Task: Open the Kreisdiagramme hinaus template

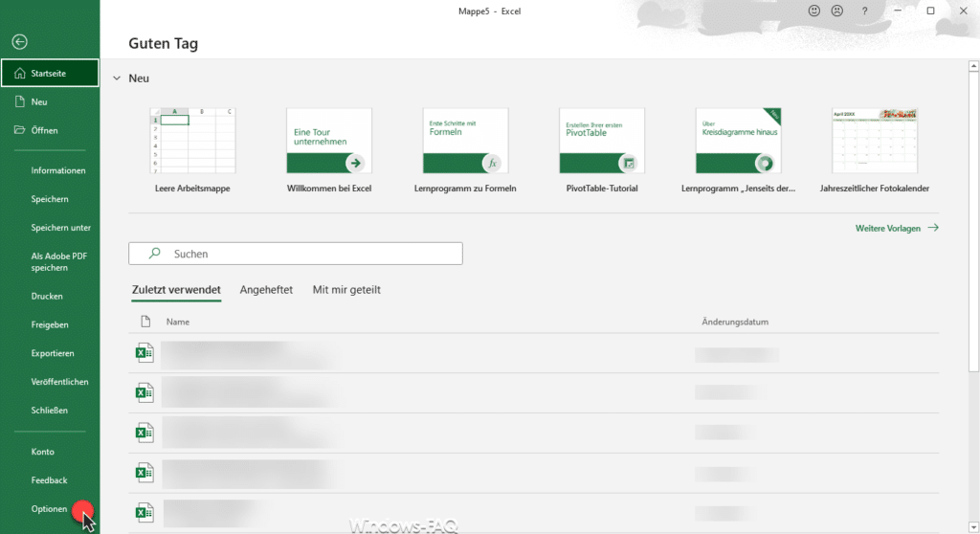Action: click(x=738, y=150)
